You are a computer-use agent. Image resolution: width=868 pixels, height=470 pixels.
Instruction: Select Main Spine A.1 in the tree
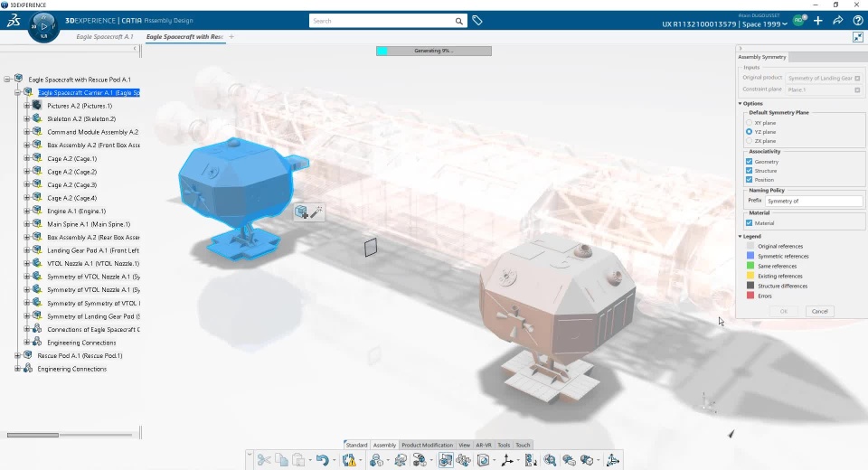pyautogui.click(x=89, y=224)
